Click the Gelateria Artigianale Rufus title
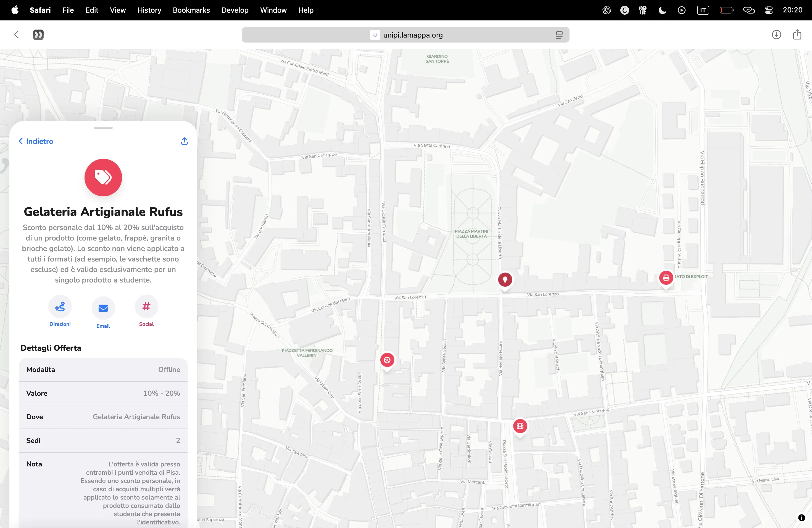The height and width of the screenshot is (528, 812). coord(103,212)
